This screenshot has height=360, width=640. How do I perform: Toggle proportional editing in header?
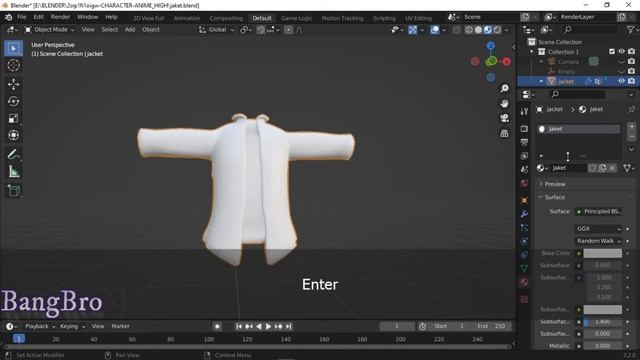tap(288, 30)
